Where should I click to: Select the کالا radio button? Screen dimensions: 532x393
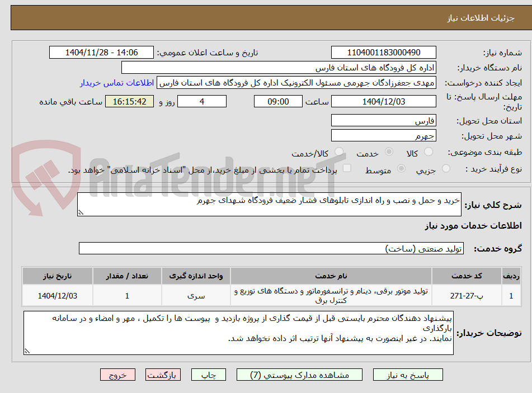pyautogui.click(x=429, y=152)
